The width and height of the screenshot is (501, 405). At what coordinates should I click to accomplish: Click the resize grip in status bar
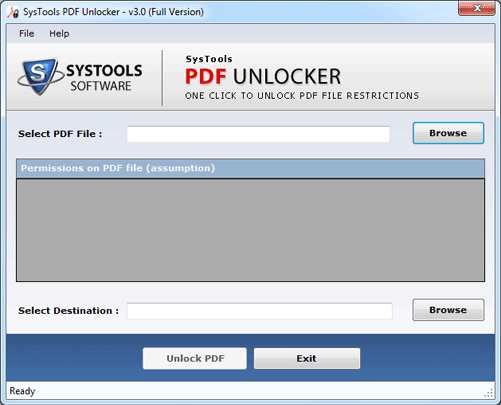click(489, 393)
